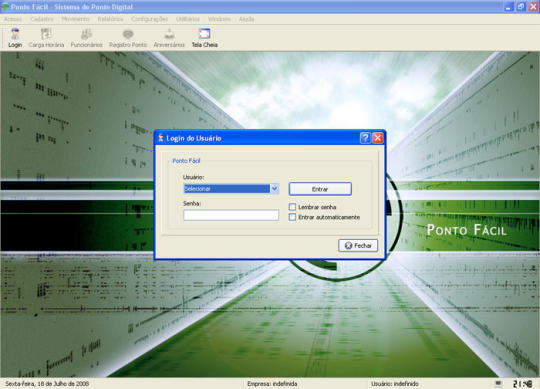This screenshot has height=389, width=540.
Task: Open the Configurações menu
Action: [149, 19]
